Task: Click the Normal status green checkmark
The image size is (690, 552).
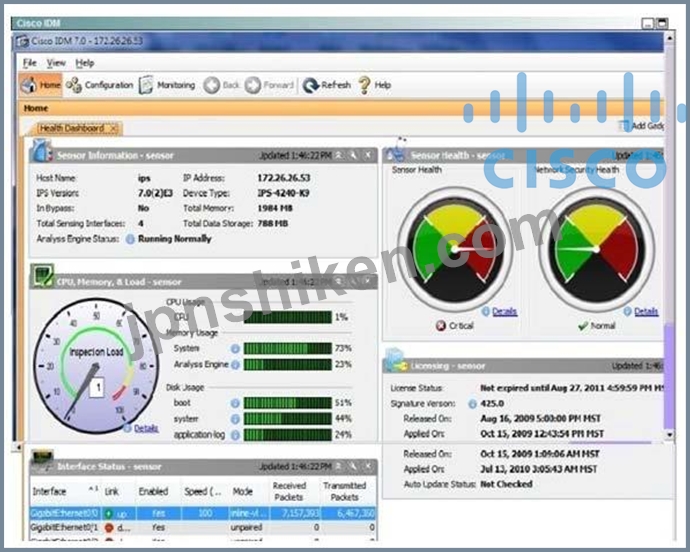Action: click(x=583, y=326)
